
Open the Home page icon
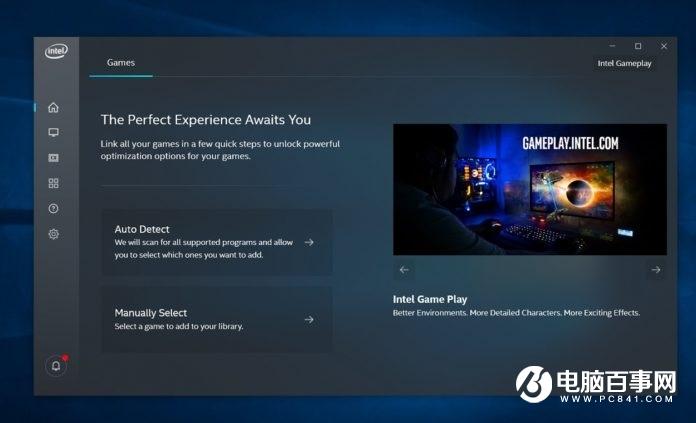(x=53, y=107)
